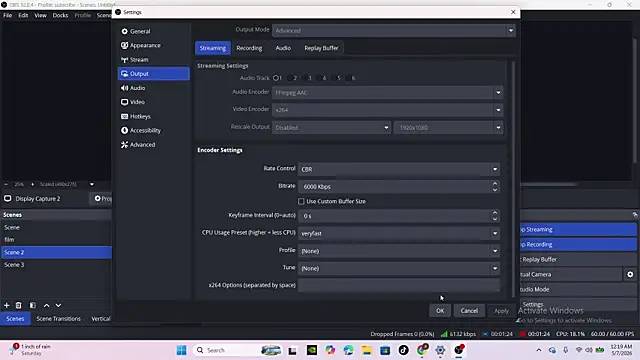This screenshot has width=640, height=360.
Task: Open Profile dropdown in encoder settings
Action: point(399,251)
